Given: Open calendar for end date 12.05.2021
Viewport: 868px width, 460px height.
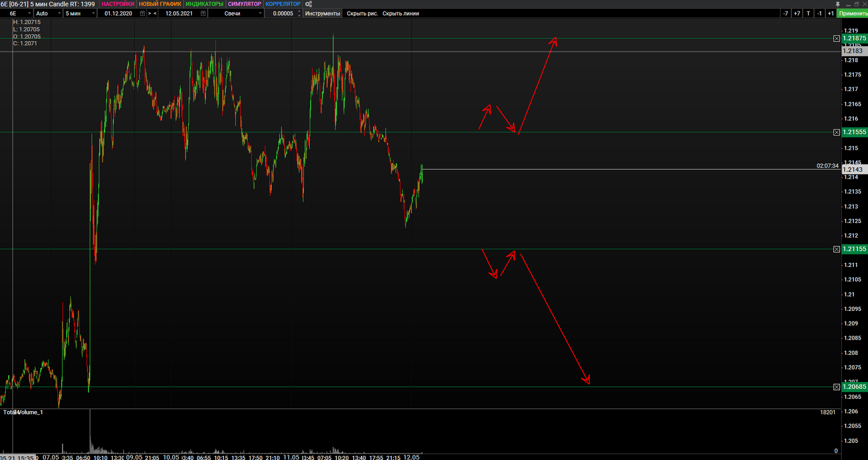Looking at the screenshot, I should coord(203,14).
